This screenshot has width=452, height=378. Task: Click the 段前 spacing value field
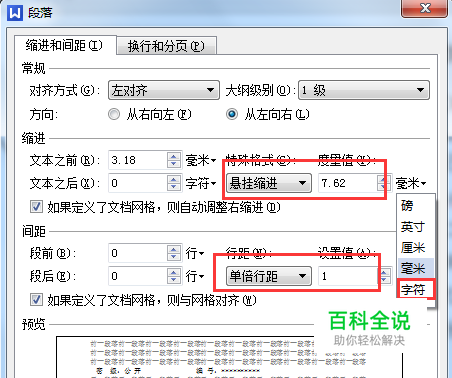tap(137, 253)
